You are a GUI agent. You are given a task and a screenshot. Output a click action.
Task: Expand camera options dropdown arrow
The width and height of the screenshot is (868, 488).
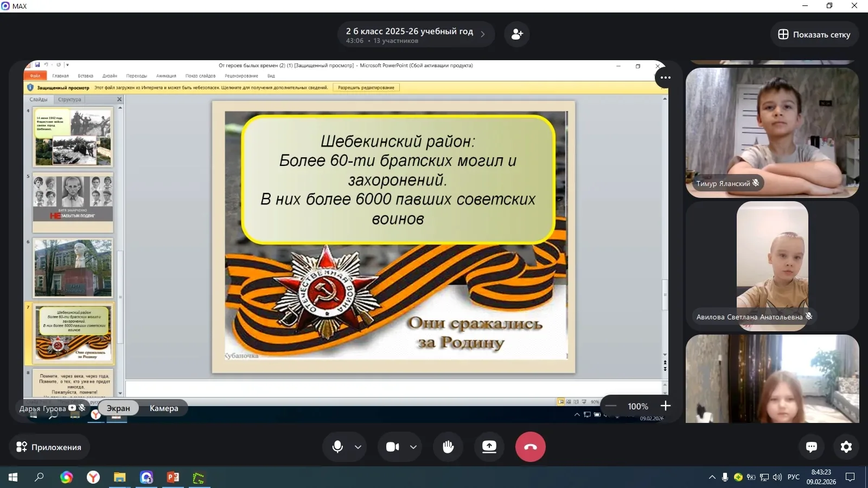click(413, 447)
